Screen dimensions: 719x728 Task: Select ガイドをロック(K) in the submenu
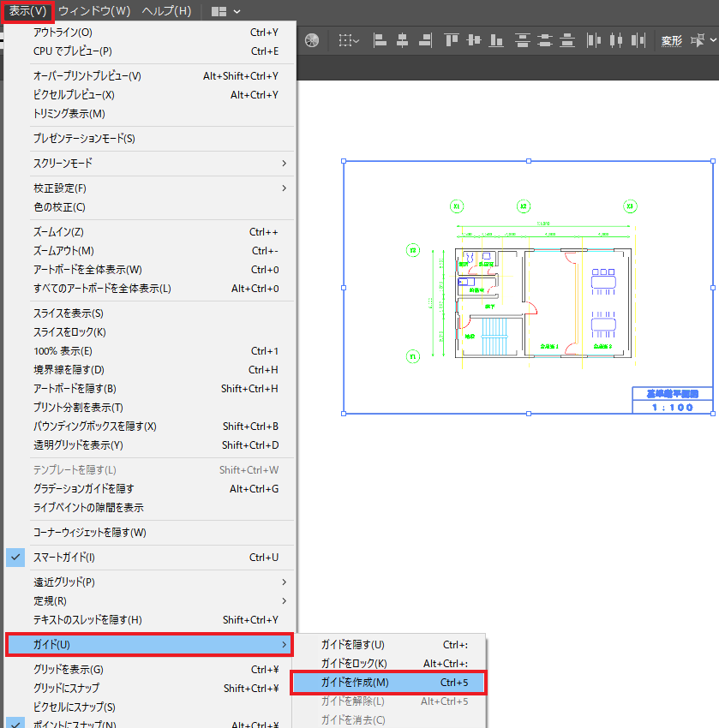coord(389,664)
